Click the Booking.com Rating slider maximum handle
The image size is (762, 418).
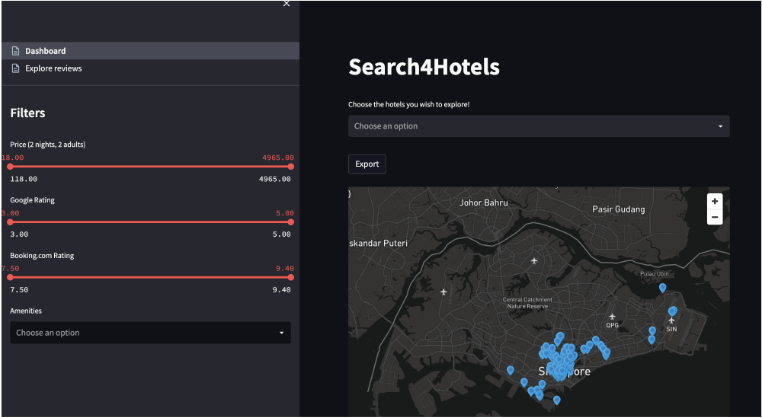click(291, 277)
